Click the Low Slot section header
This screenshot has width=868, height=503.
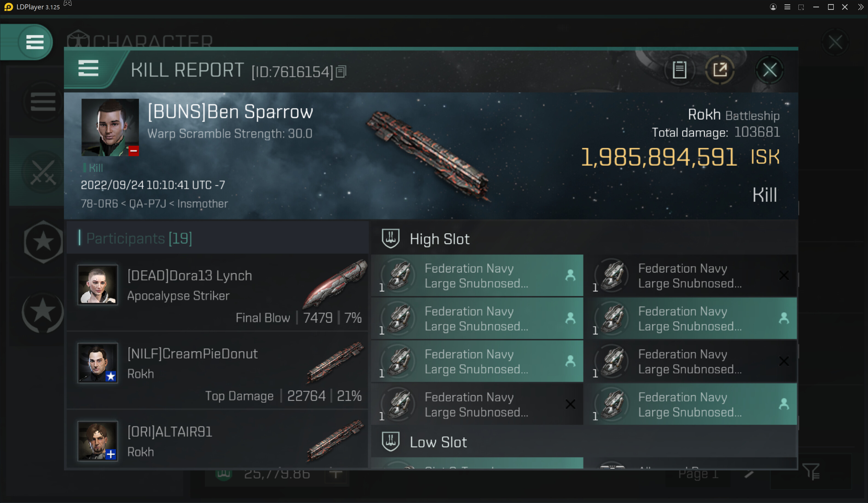(x=438, y=442)
